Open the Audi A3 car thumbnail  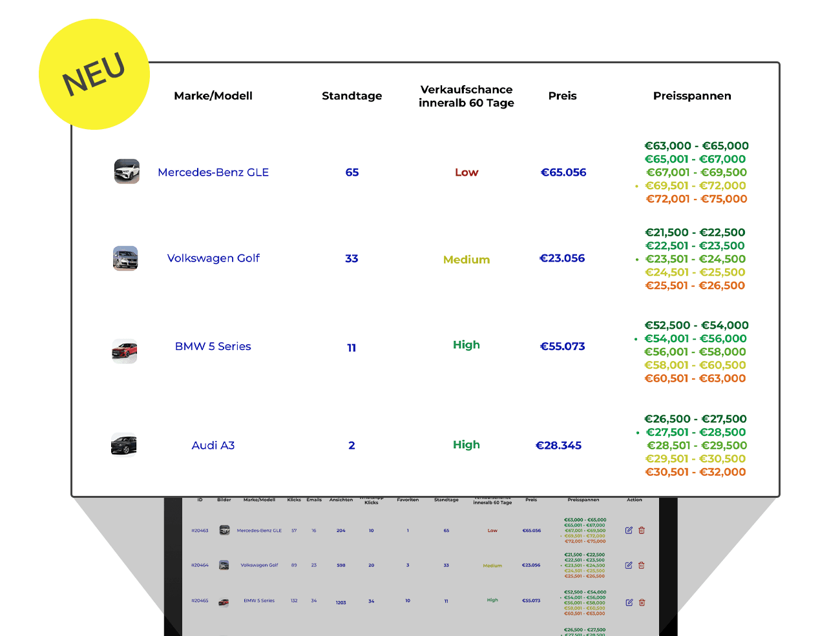pos(124,445)
